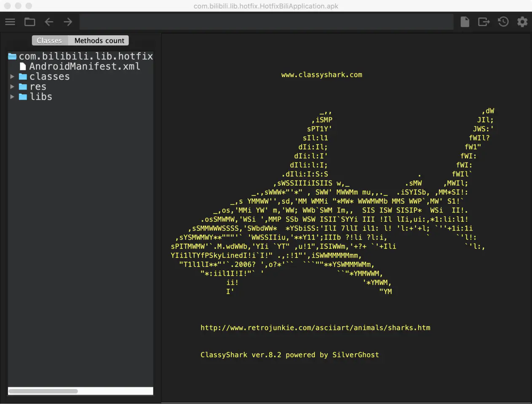Click the ClassyShark ver.8.2 version text
The height and width of the screenshot is (404, 532).
(x=290, y=355)
